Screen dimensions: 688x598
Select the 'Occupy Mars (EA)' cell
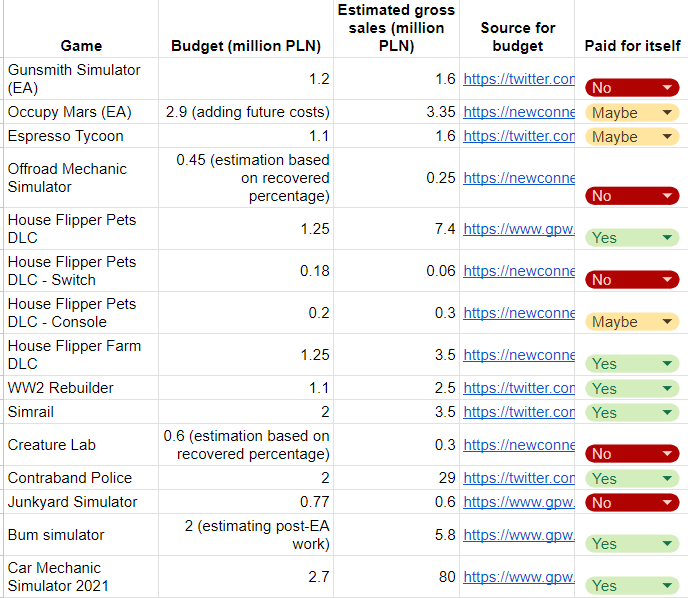pos(81,112)
